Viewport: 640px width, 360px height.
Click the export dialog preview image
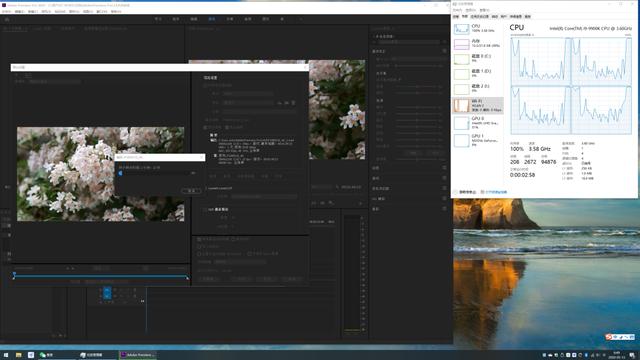100,174
